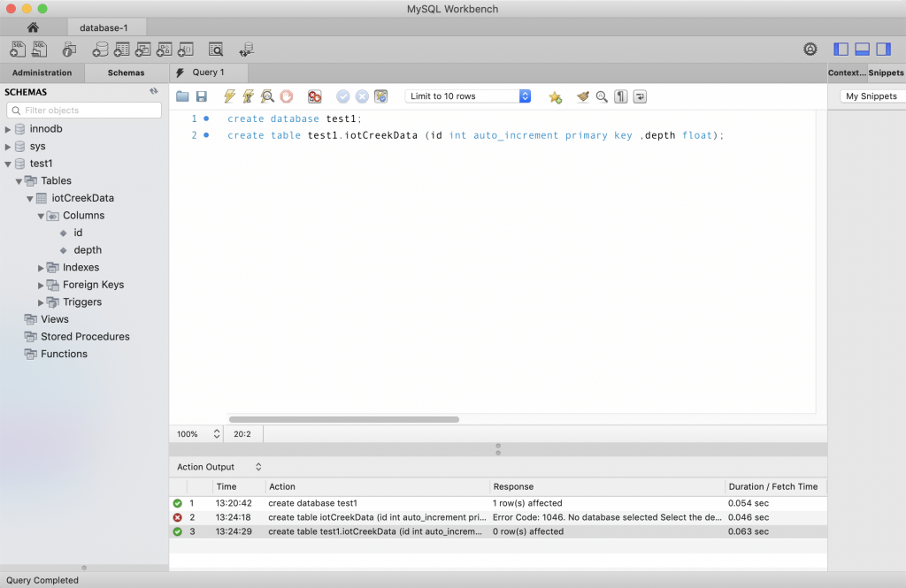
Task: Open a script file in the editor
Action: 182,96
